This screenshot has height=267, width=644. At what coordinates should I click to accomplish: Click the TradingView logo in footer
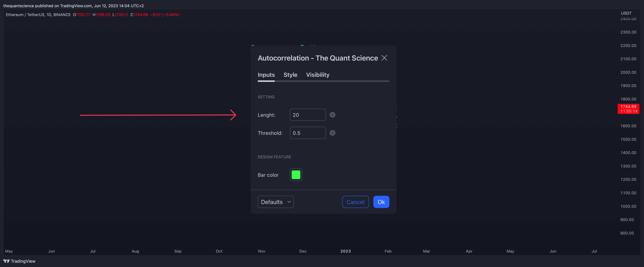click(19, 261)
